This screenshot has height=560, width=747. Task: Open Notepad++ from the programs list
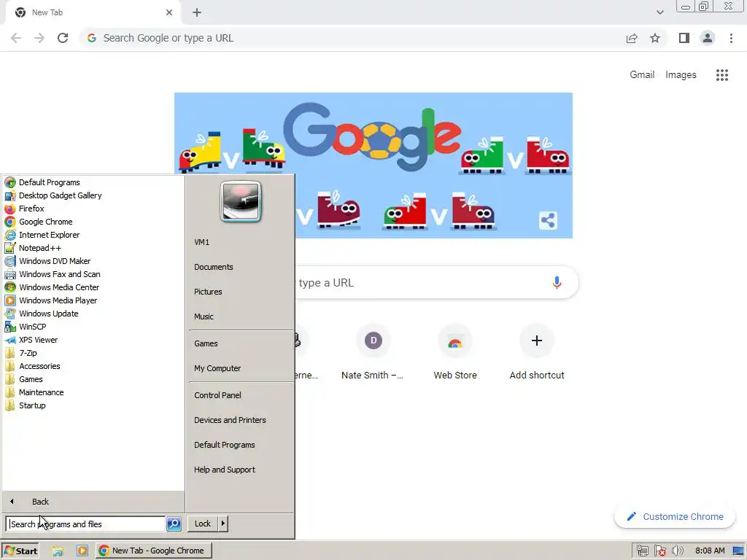click(x=40, y=248)
